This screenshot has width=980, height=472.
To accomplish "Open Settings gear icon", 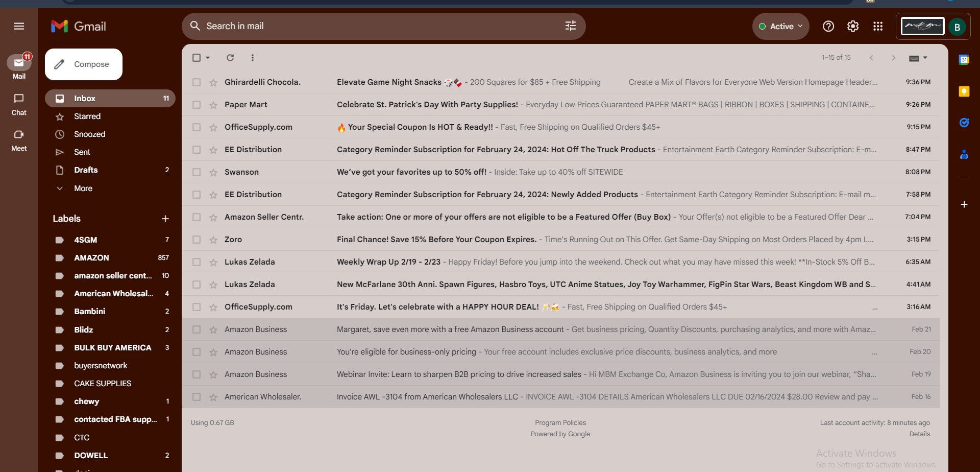I will click(853, 26).
